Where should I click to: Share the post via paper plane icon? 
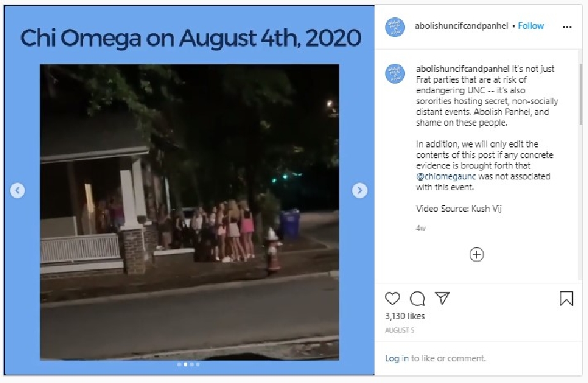pyautogui.click(x=442, y=298)
